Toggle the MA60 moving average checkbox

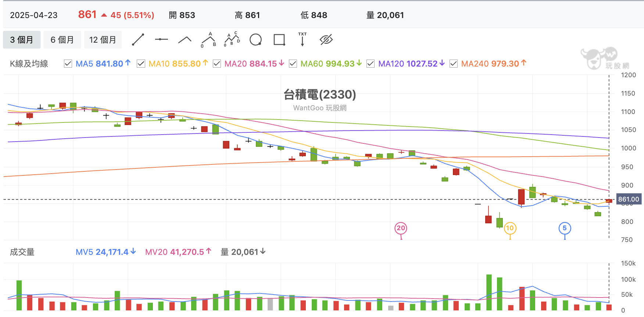[x=293, y=64]
